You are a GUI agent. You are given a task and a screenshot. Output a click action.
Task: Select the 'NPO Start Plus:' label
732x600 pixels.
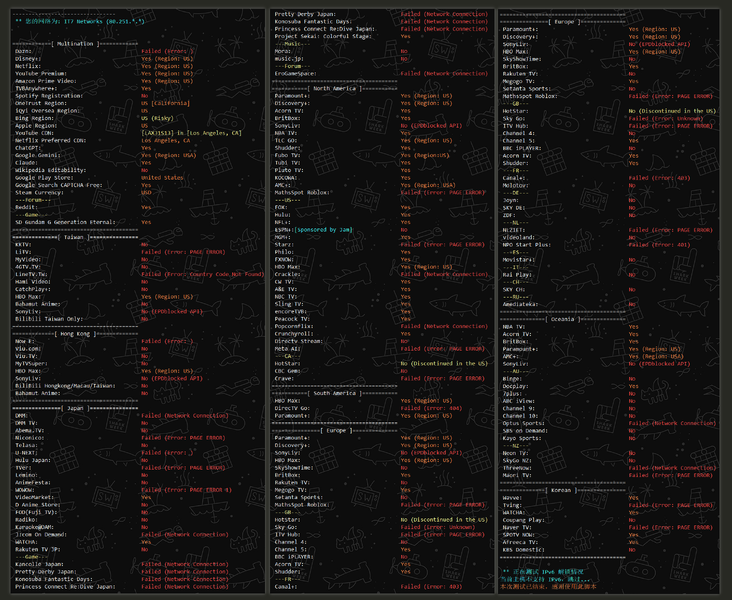click(x=527, y=245)
